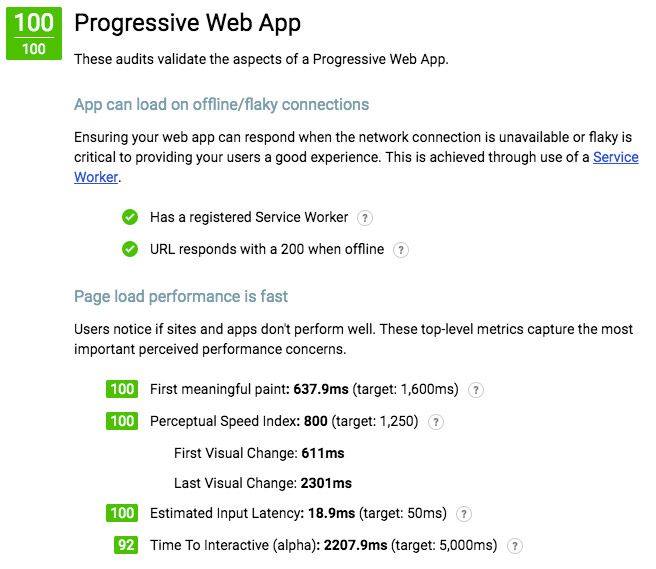Click green checkmark for registered Service Worker
656x569 pixels.
[x=130, y=217]
